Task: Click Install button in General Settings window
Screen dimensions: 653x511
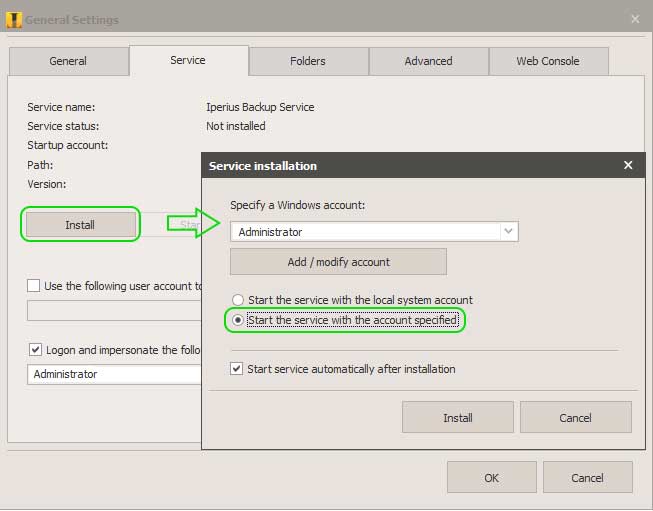Action: [80, 224]
